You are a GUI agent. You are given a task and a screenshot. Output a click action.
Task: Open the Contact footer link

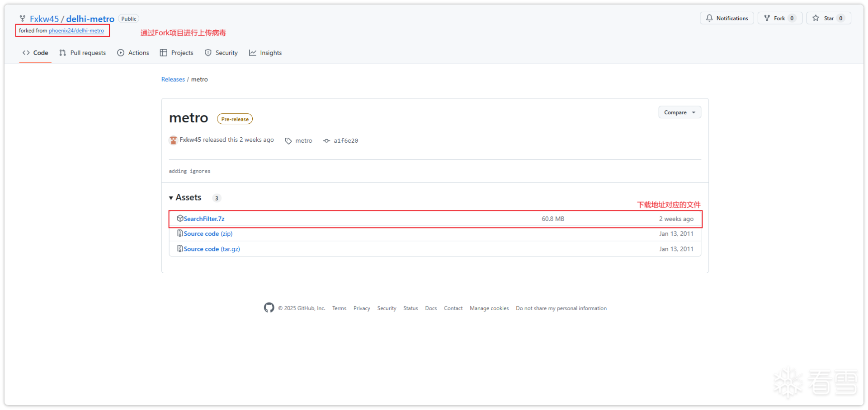point(453,308)
